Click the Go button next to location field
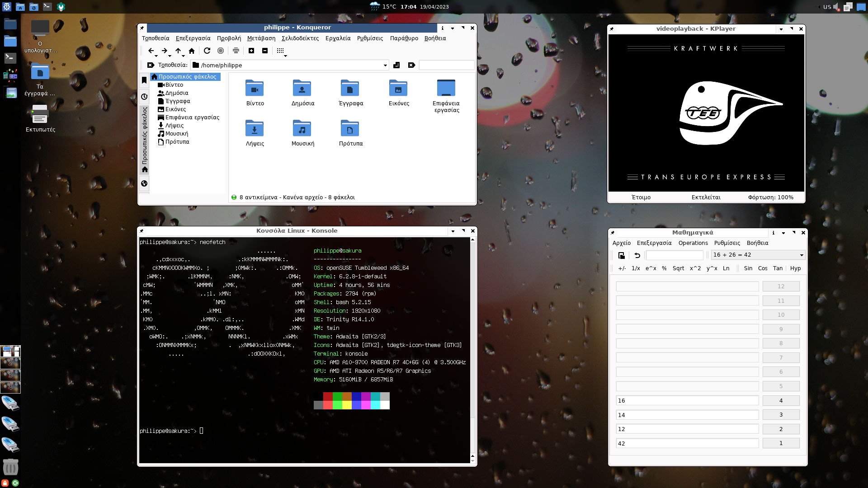Viewport: 868px width, 488px height. click(x=396, y=65)
